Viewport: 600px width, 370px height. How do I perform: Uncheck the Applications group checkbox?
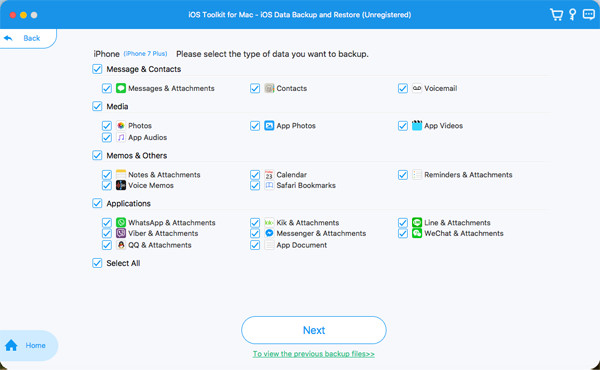click(97, 203)
